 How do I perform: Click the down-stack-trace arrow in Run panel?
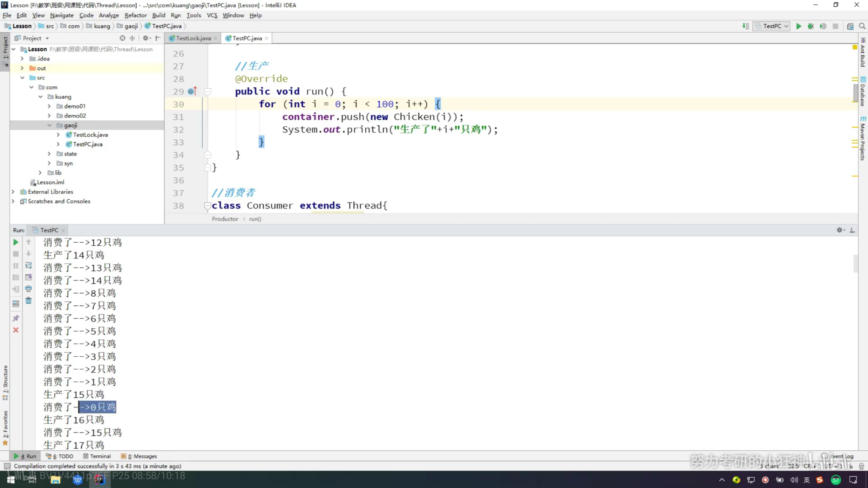[x=28, y=254]
